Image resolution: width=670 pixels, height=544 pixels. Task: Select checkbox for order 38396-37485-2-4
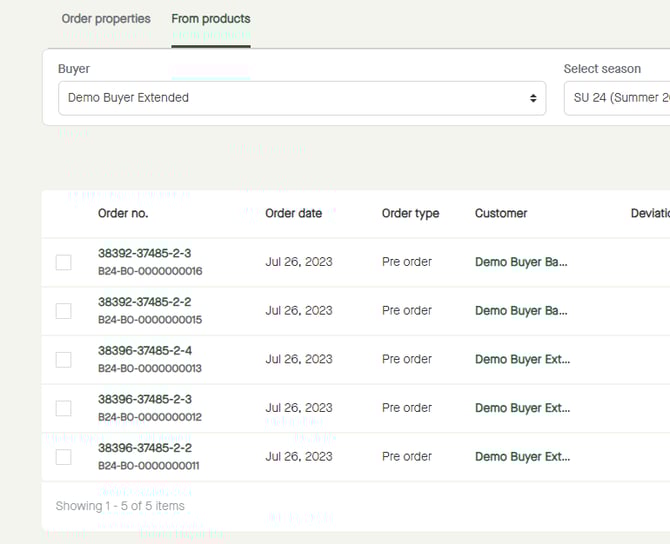(x=63, y=359)
